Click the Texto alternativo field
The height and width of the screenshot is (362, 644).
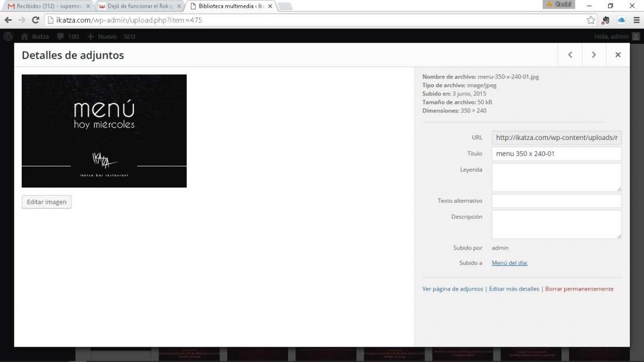coord(557,201)
